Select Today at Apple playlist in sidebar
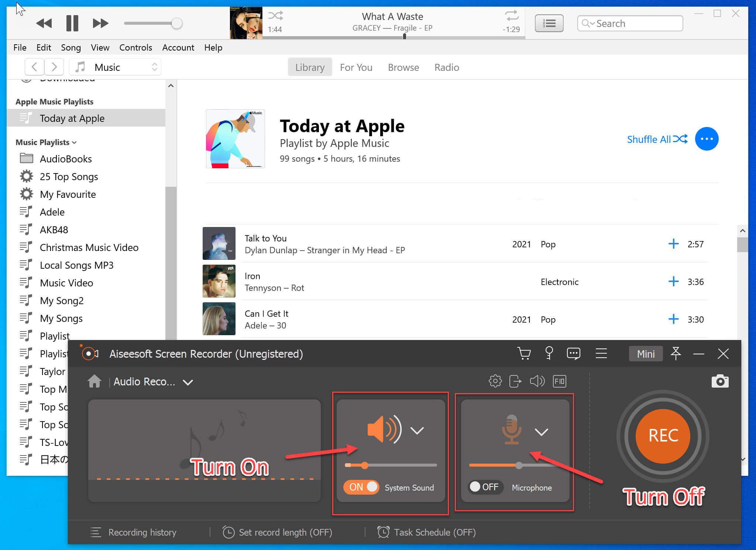The height and width of the screenshot is (550, 756). pos(86,118)
